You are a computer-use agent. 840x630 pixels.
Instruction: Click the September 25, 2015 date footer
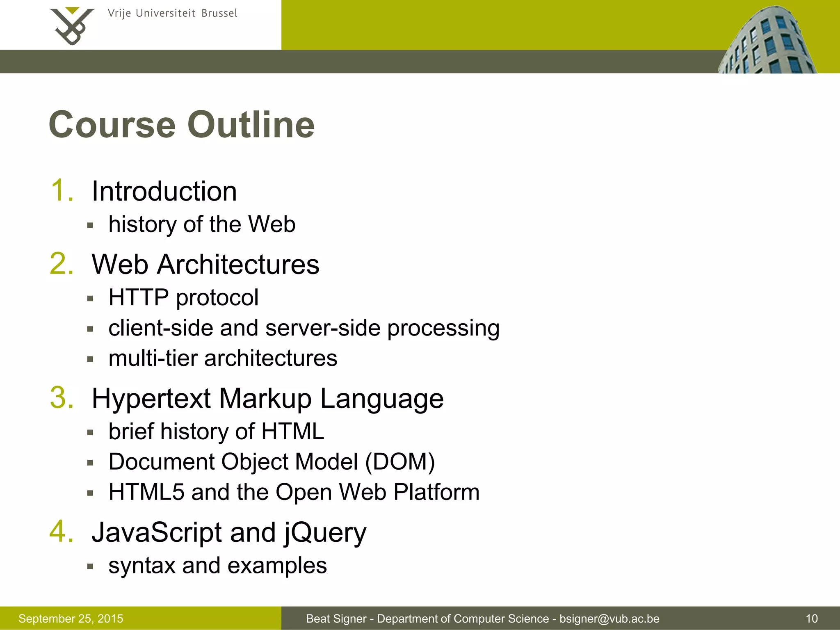pos(71,619)
